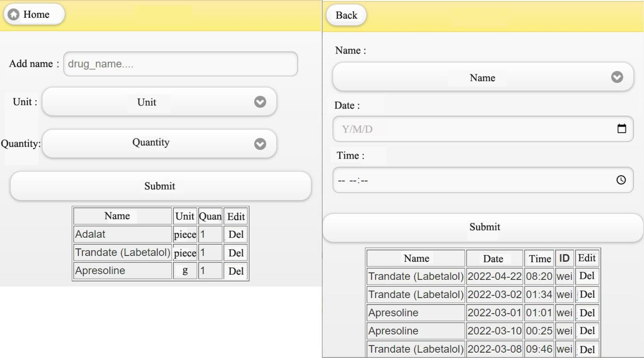644x358 pixels.
Task: Open the clock picker icon in Time field
Action: click(x=621, y=180)
